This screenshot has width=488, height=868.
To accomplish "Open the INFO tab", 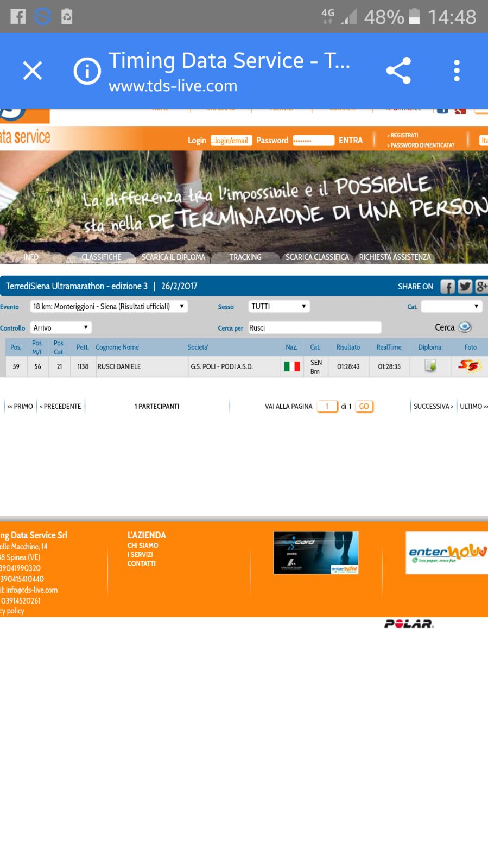I will click(x=31, y=257).
